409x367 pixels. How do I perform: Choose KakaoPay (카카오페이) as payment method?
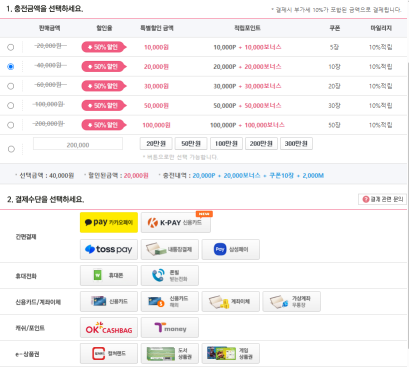click(109, 222)
